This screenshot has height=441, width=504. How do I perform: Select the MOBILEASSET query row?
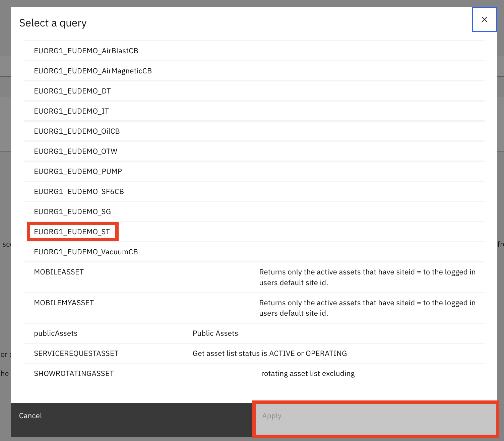pos(254,277)
